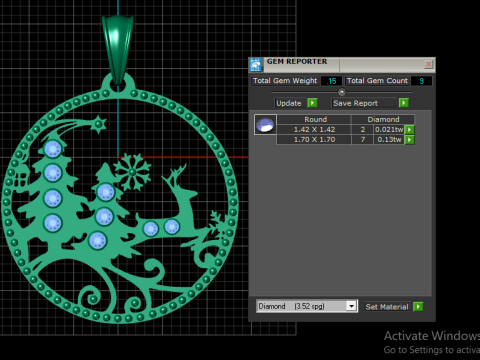The image size is (480, 360).
Task: Click the Total Gem Weight value field
Action: point(331,81)
